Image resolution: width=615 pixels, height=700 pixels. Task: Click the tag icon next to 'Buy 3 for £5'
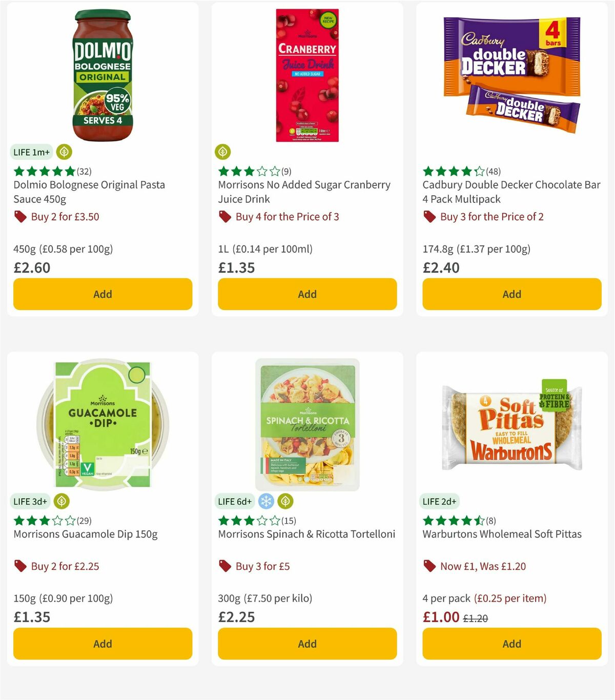tap(224, 566)
